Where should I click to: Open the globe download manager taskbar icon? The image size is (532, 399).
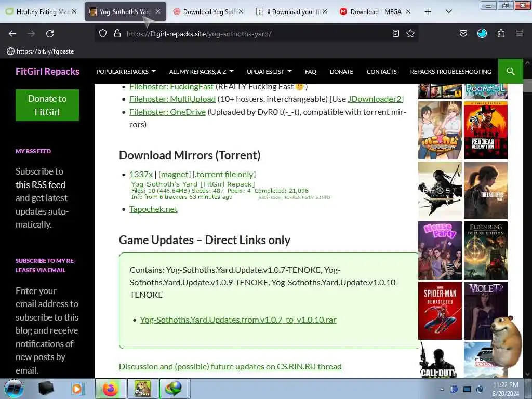pos(174,389)
